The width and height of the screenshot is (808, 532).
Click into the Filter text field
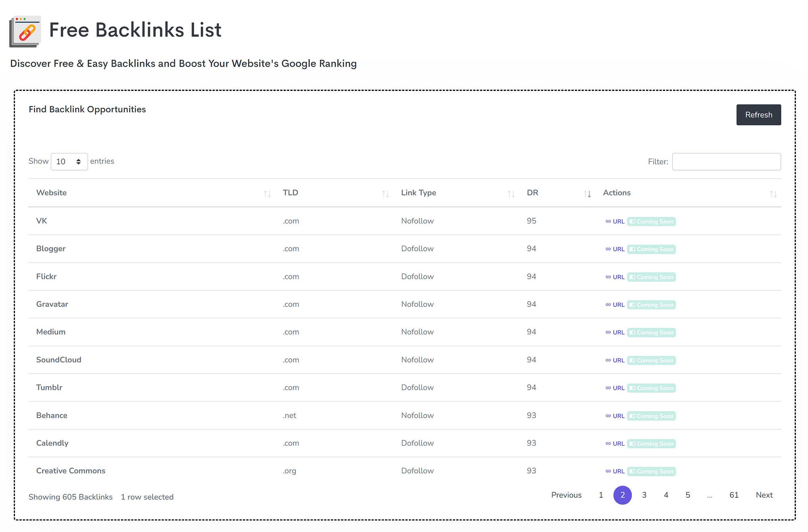726,162
